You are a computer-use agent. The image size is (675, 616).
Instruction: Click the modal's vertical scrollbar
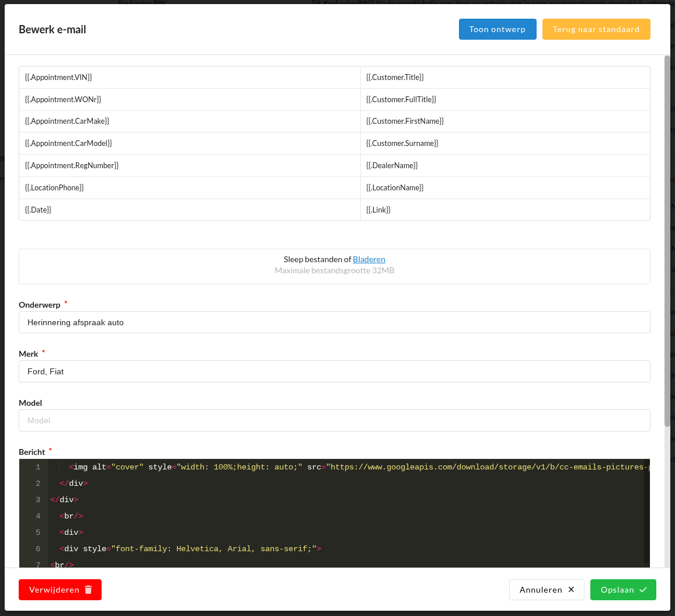667,234
